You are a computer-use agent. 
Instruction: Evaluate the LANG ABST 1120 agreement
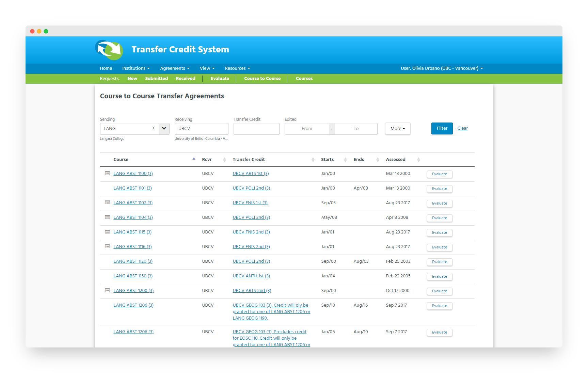click(x=440, y=262)
